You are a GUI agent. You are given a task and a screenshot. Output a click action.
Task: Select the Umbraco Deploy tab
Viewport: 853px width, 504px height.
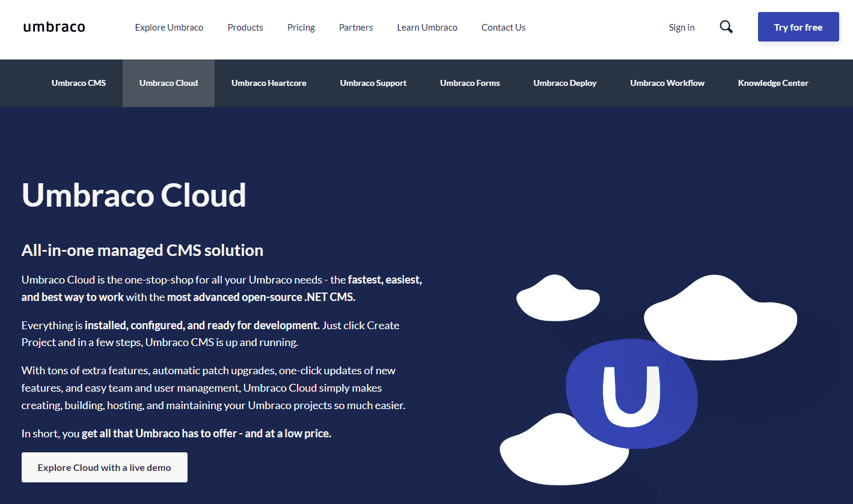(x=565, y=83)
